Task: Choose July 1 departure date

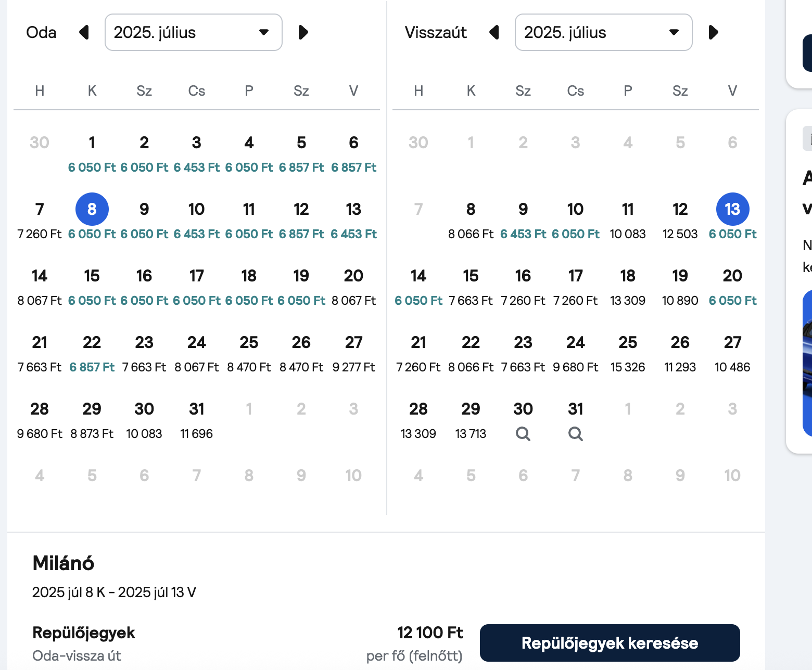Action: pyautogui.click(x=92, y=153)
